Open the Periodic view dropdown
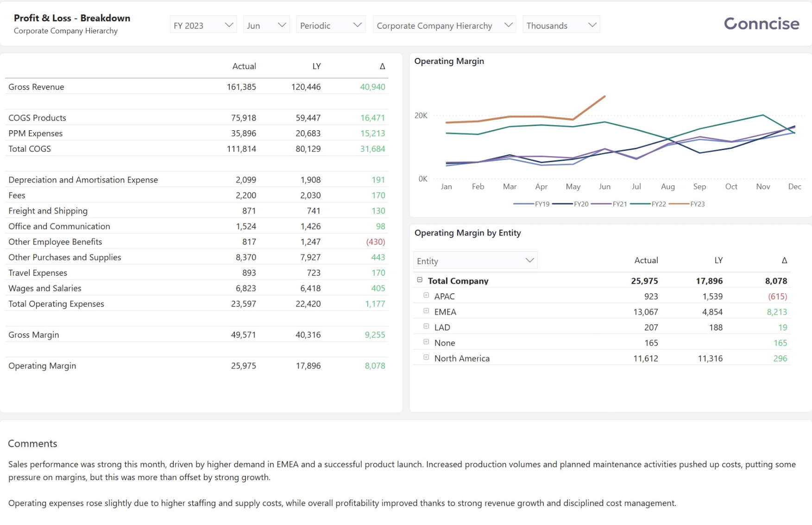This screenshot has width=812, height=525. pyautogui.click(x=331, y=25)
